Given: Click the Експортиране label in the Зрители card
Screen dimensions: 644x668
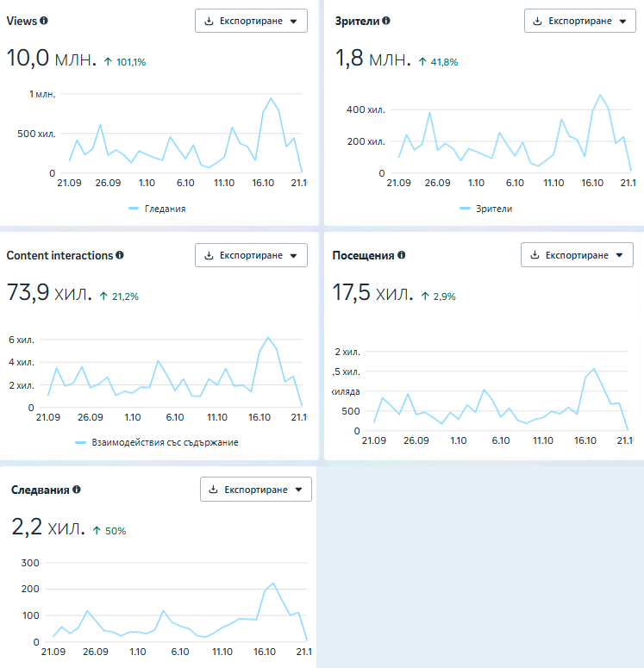Looking at the screenshot, I should 580,21.
